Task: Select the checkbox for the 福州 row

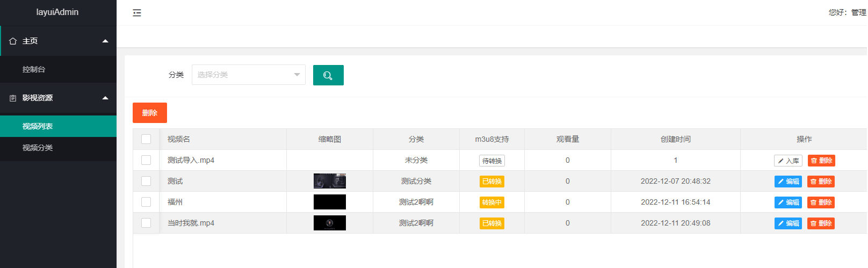Action: [146, 202]
